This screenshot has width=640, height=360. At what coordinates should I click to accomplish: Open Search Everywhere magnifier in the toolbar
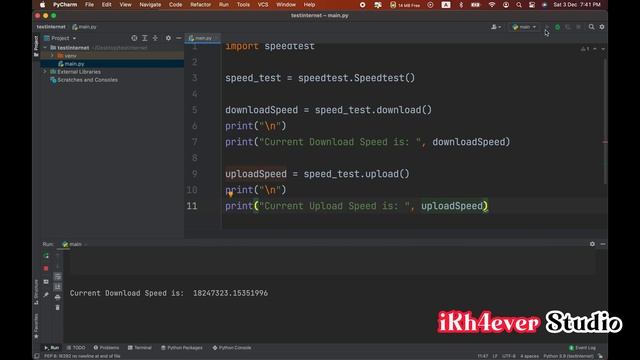click(x=591, y=27)
